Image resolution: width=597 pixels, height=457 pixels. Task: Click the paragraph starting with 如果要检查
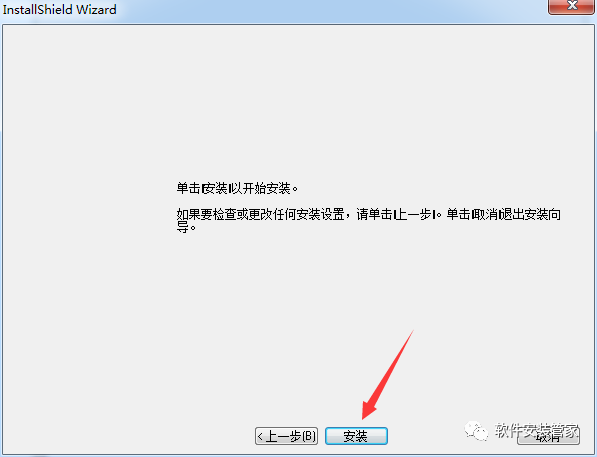pyautogui.click(x=369, y=221)
